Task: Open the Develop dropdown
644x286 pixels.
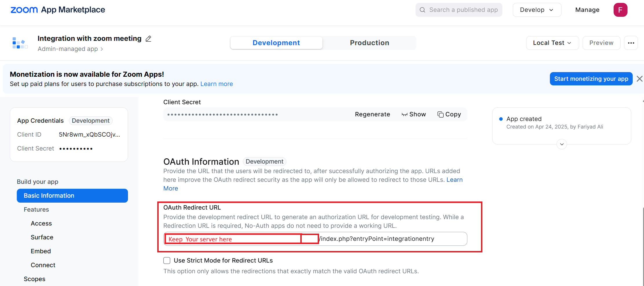Action: click(x=537, y=10)
